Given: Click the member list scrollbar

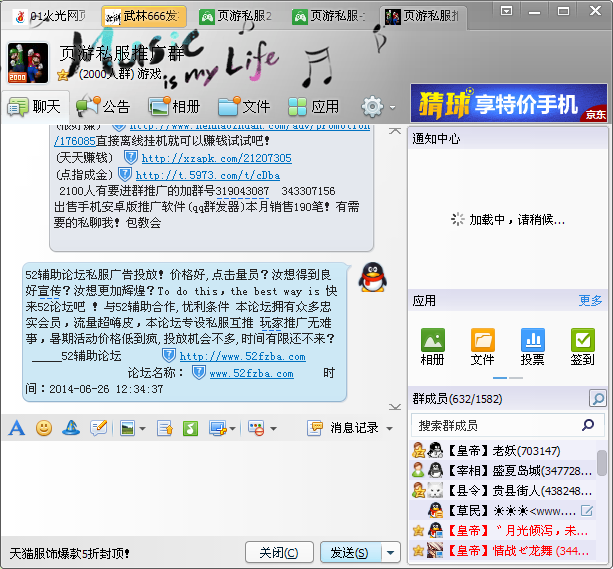Looking at the screenshot, I should coord(602,463).
